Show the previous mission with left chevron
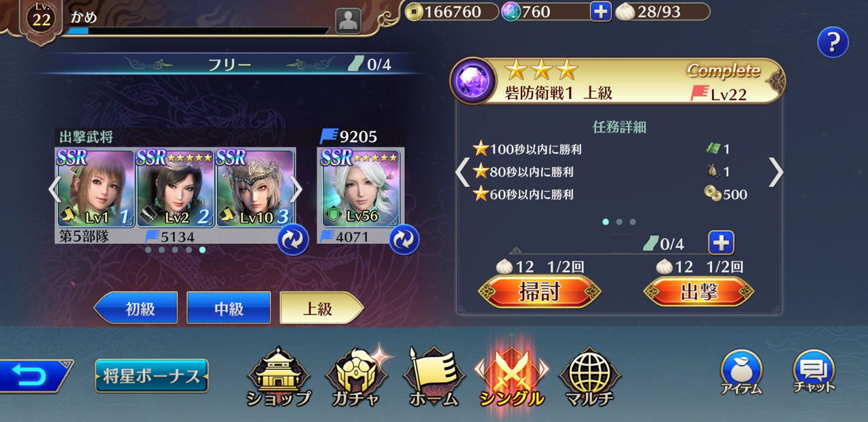Screen dimensions: 868x422 tap(462, 172)
